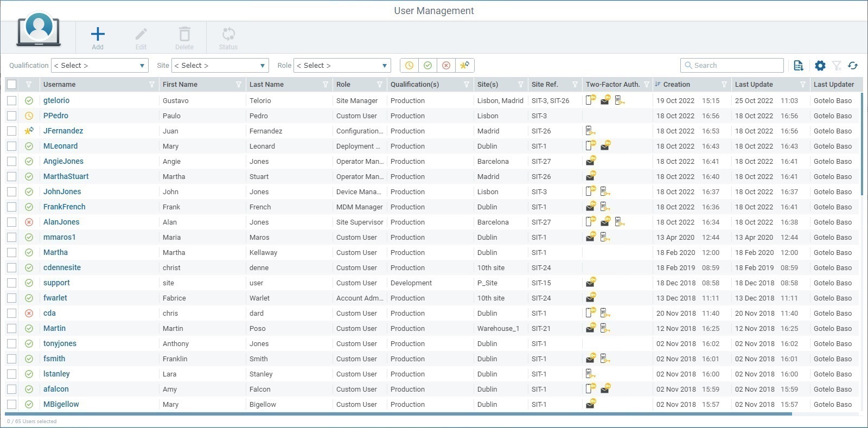Sort by the Username column header
Screen dimensions: 868x428
60,85
